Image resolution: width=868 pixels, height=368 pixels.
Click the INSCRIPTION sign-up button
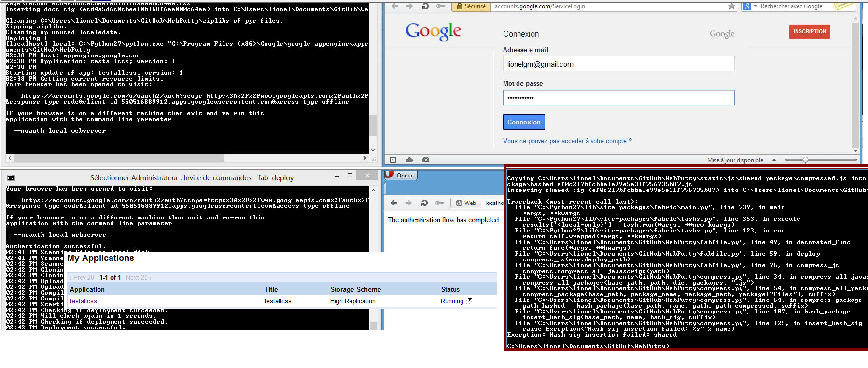pyautogui.click(x=810, y=31)
